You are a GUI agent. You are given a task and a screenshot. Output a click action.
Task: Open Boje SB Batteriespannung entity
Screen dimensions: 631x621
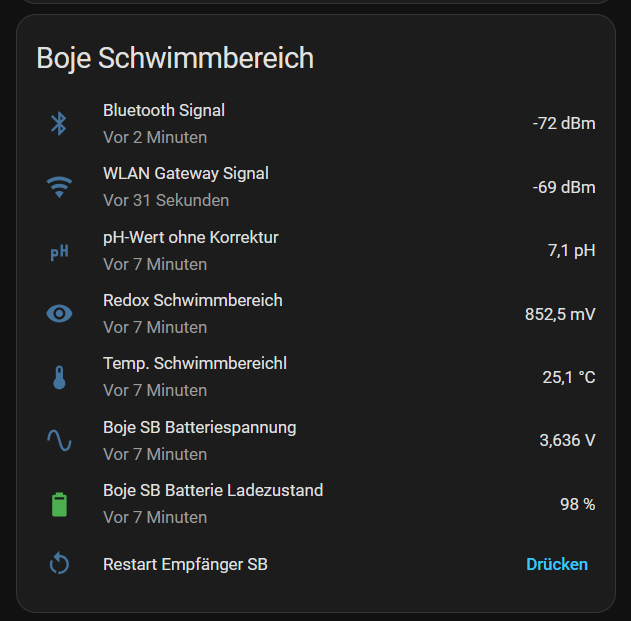pyautogui.click(x=200, y=427)
